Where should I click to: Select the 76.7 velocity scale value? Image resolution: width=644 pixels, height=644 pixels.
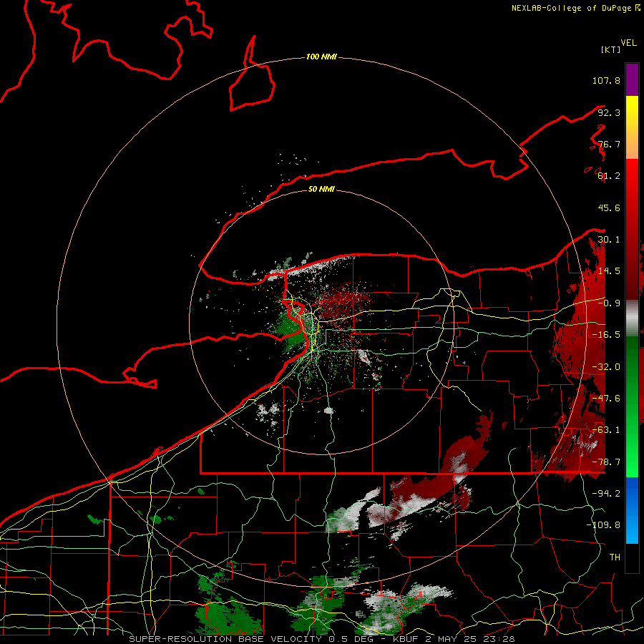[609, 144]
